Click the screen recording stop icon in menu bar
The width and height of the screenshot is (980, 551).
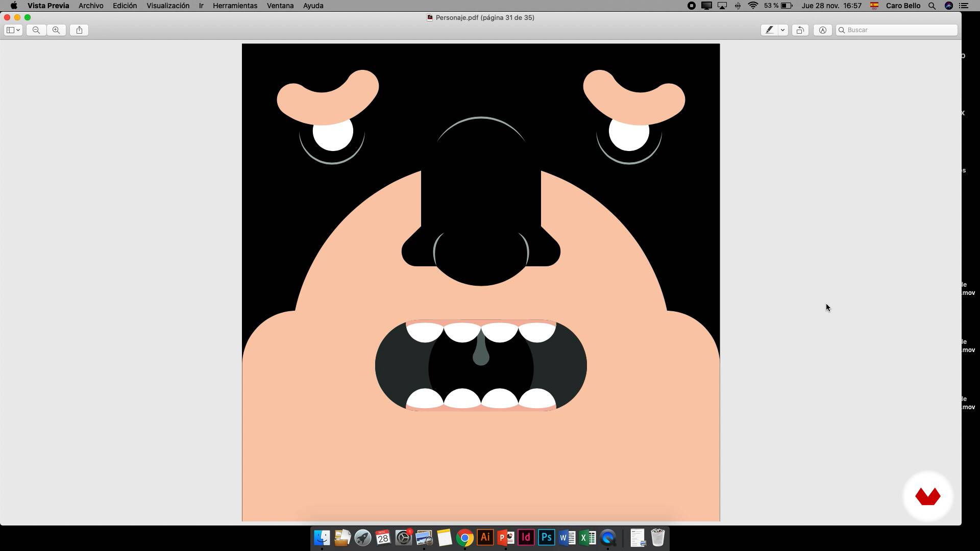pyautogui.click(x=692, y=6)
